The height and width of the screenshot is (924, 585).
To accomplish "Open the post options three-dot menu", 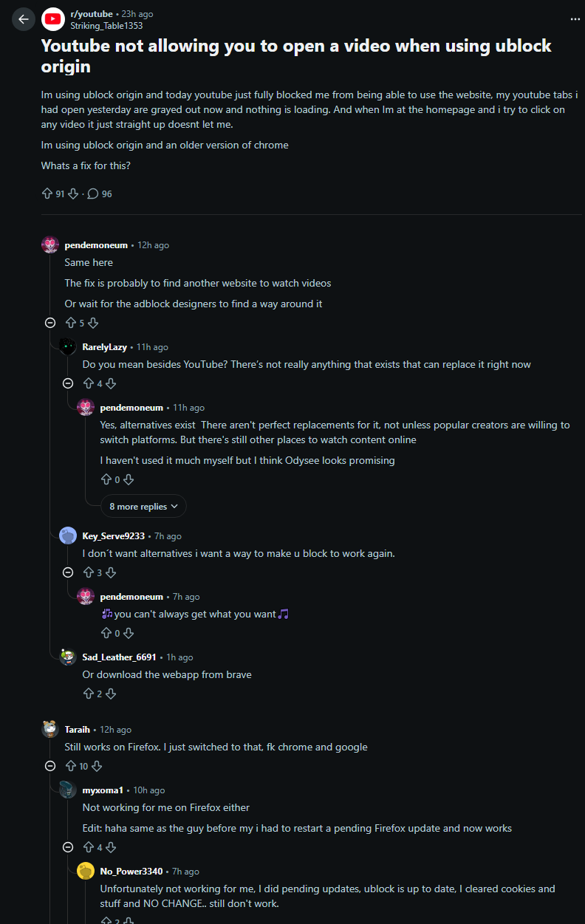I will click(575, 19).
